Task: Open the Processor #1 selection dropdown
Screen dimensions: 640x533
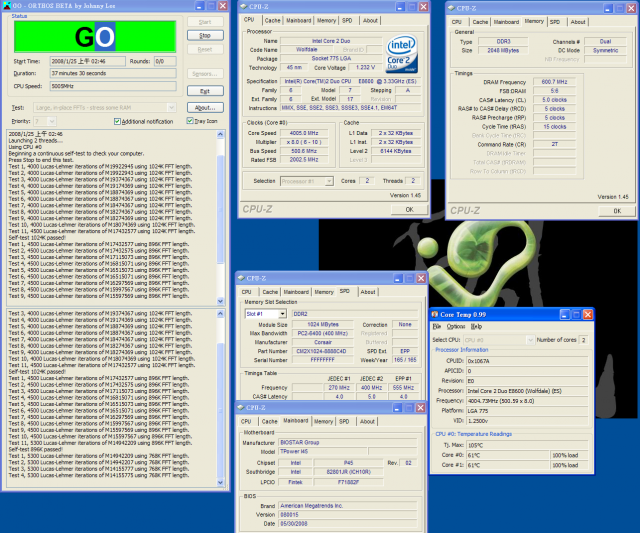Action: tap(329, 181)
